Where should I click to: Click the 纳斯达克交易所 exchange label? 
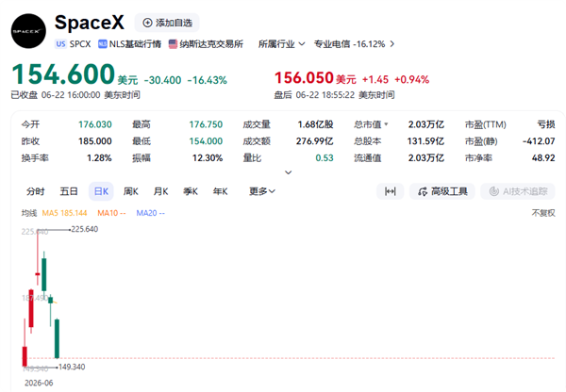pos(211,44)
